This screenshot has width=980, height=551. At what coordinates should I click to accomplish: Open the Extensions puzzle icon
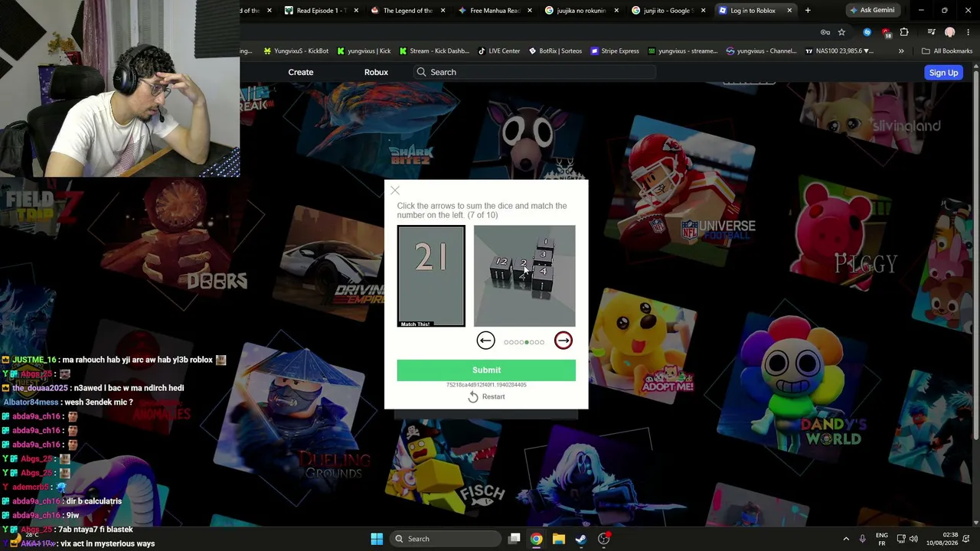pos(904,32)
